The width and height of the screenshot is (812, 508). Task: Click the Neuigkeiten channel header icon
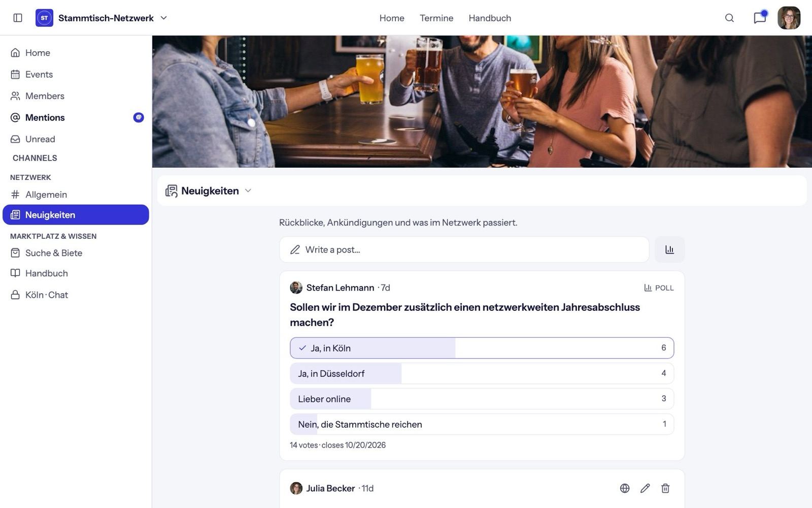(x=172, y=191)
